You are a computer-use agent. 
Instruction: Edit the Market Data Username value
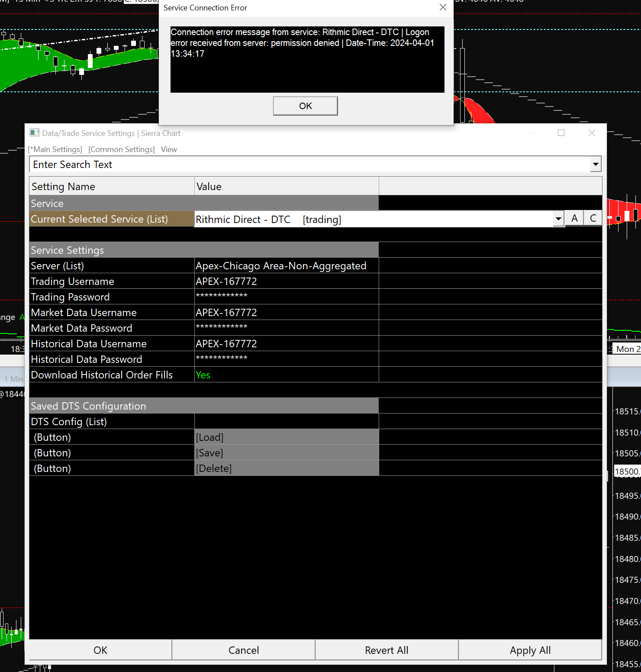287,313
